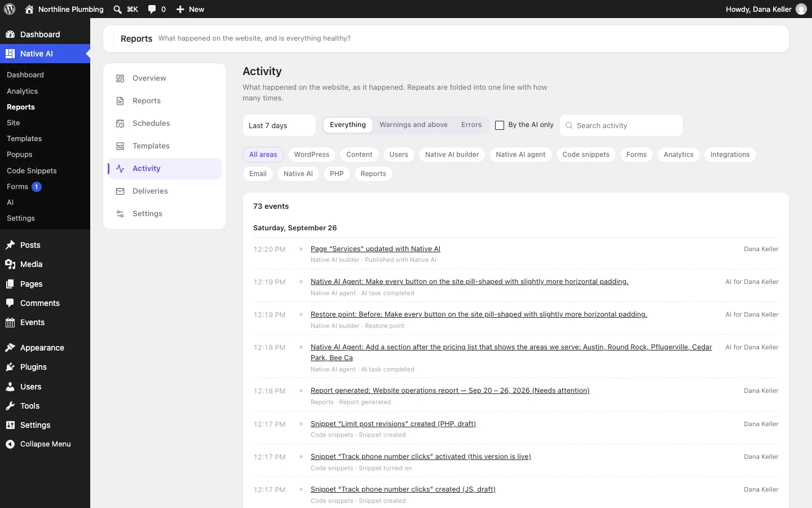Toggle the Email area chip
This screenshot has height=508, width=812.
tap(258, 174)
